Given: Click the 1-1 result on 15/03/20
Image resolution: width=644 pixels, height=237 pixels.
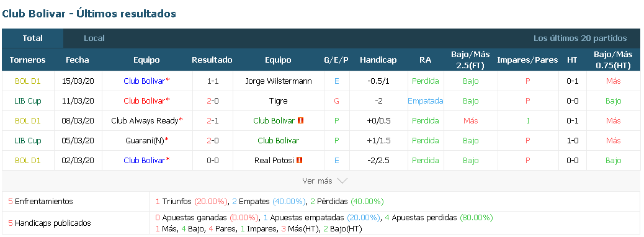Looking at the screenshot, I should click(212, 81).
